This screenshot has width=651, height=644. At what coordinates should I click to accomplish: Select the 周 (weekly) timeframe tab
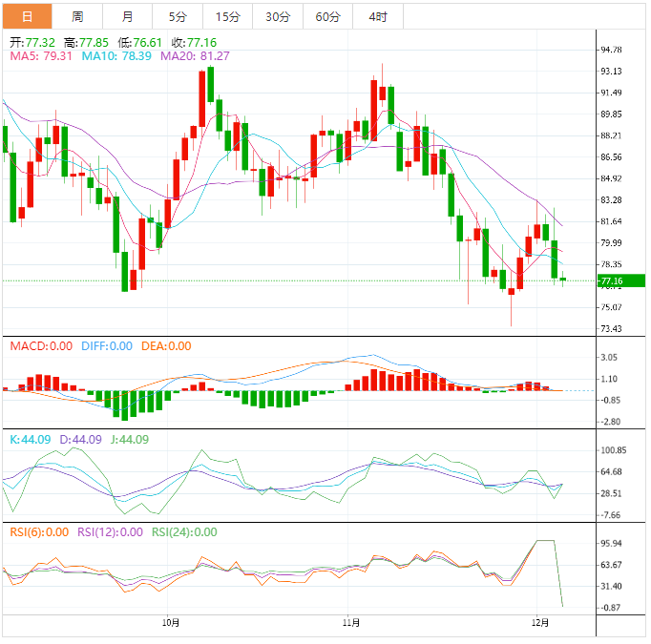click(77, 17)
